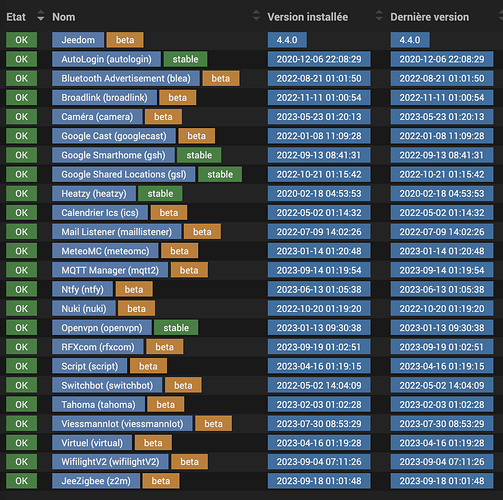This screenshot has height=500, width=503.
Task: Click installed version 2023-09-14 01:19:54
Action: [x=319, y=270]
